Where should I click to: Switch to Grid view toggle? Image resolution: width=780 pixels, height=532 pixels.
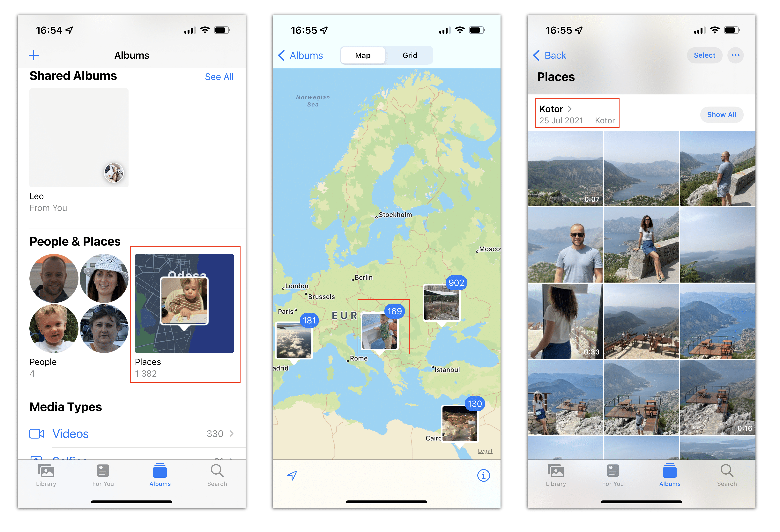[411, 55]
